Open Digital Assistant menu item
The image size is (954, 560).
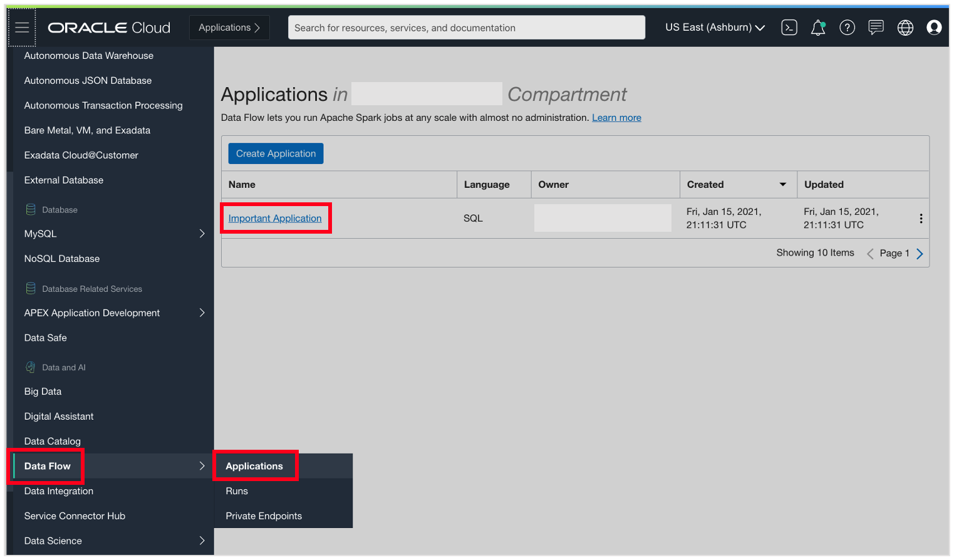click(x=59, y=417)
